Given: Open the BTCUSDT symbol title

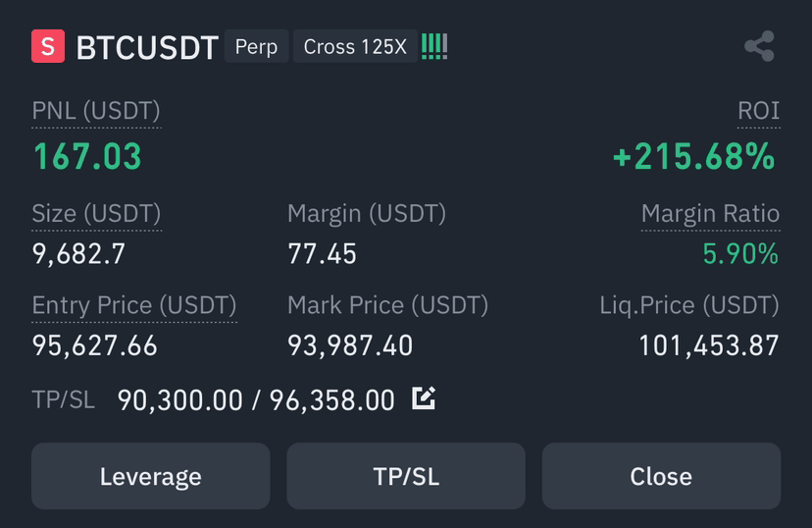Looking at the screenshot, I should [147, 48].
